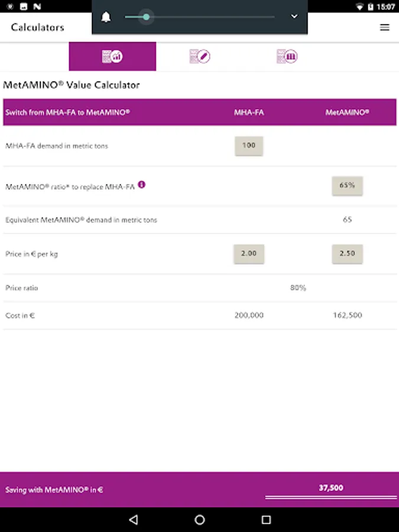Change the MetAMINO ratio 65% field
Image resolution: width=399 pixels, height=532 pixels.
pyautogui.click(x=347, y=186)
